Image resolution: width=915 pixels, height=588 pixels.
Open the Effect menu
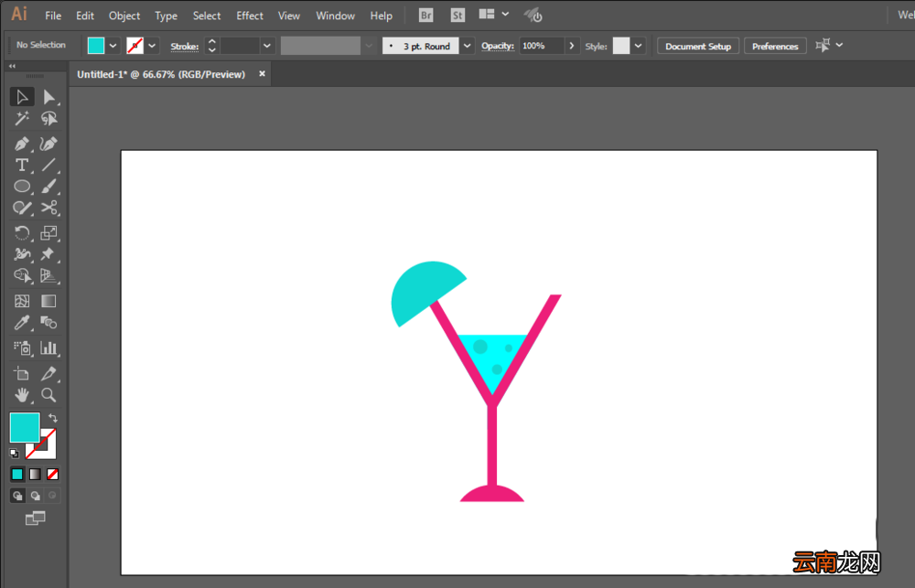pos(250,16)
